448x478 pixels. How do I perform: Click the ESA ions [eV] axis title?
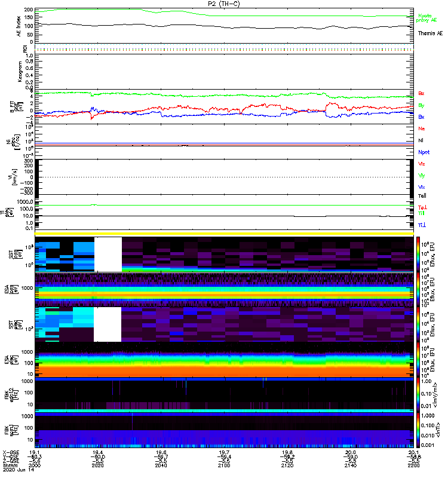pos(10,289)
